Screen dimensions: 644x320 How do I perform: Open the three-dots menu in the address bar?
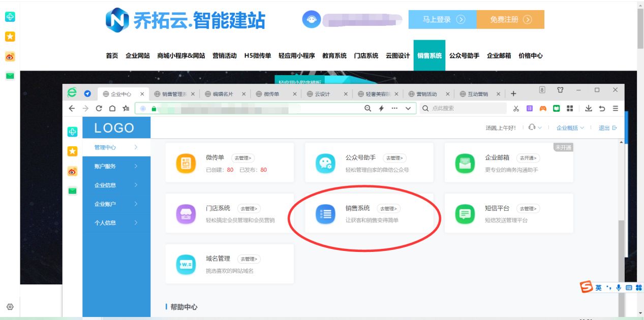click(x=394, y=108)
